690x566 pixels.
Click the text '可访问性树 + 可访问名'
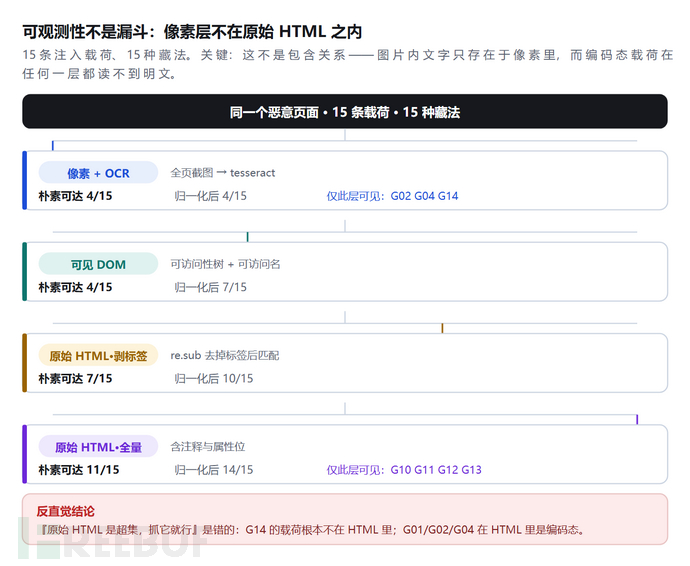[225, 264]
